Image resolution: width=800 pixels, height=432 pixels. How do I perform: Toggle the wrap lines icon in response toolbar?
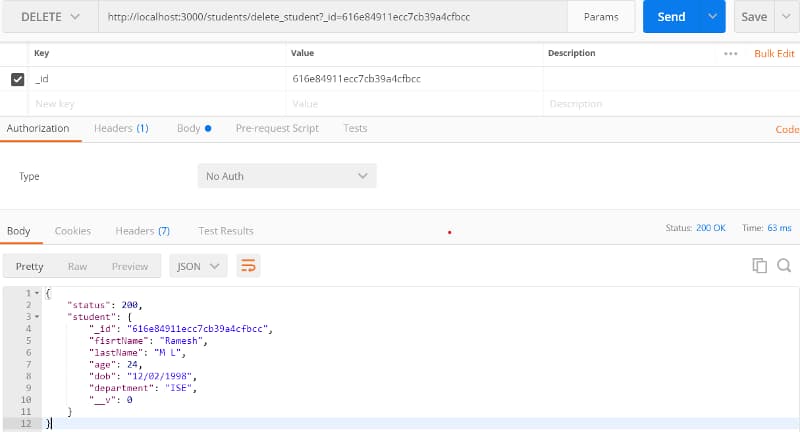pos(248,266)
